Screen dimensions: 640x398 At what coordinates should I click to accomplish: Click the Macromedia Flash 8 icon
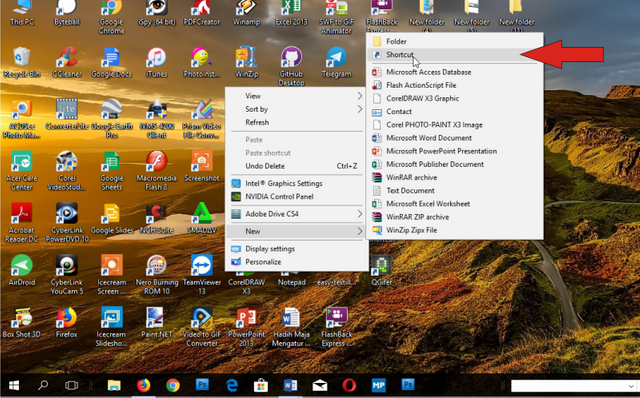156,170
